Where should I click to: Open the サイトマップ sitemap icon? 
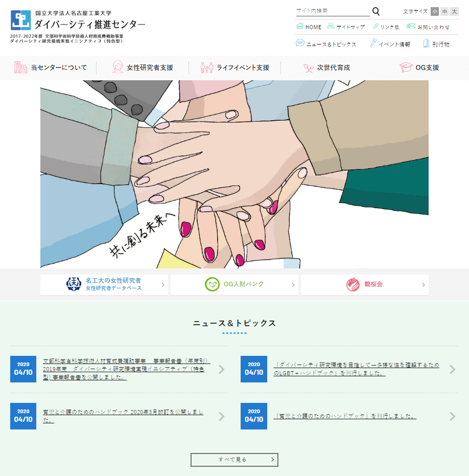coord(331,26)
